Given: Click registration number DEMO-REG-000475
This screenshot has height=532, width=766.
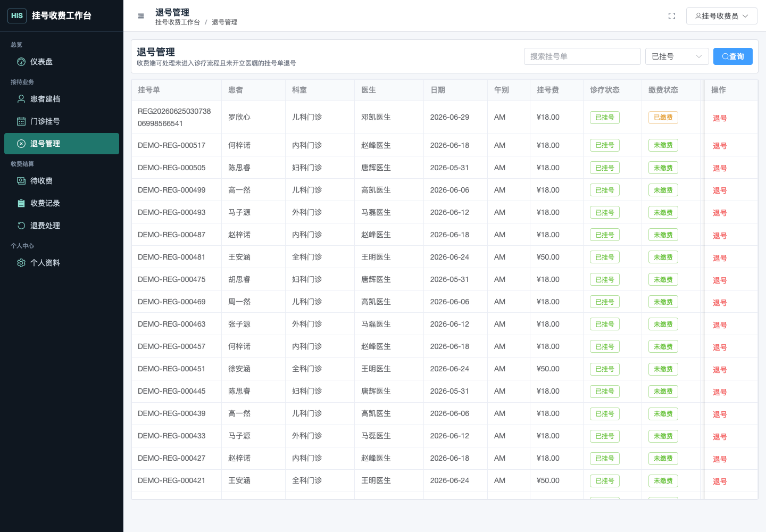Looking at the screenshot, I should (x=172, y=279).
